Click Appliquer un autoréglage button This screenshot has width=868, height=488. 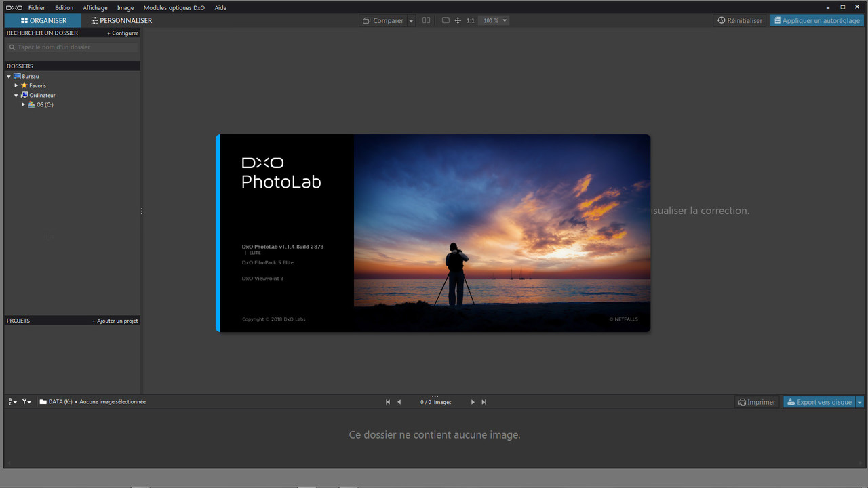[x=817, y=20]
